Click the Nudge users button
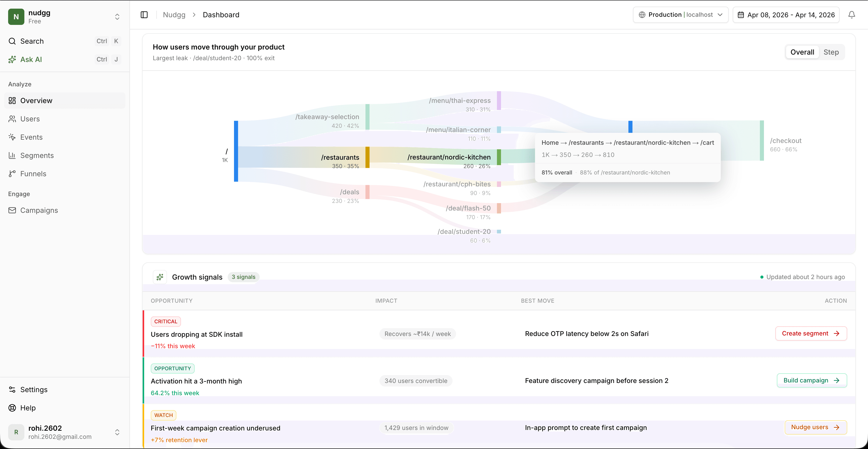This screenshot has width=868, height=449. pos(815,427)
